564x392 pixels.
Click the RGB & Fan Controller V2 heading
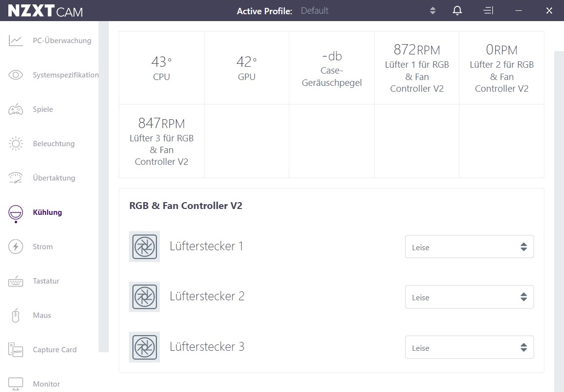point(185,206)
